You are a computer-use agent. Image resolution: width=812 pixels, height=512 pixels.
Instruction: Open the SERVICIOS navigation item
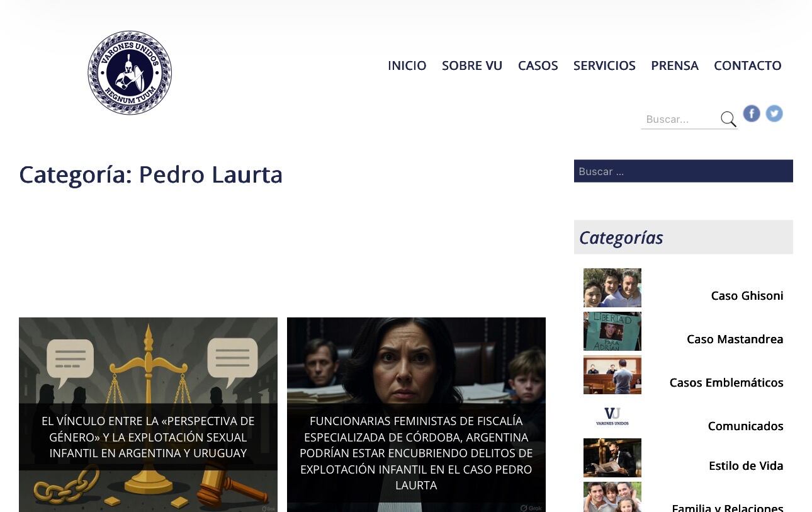(x=604, y=65)
